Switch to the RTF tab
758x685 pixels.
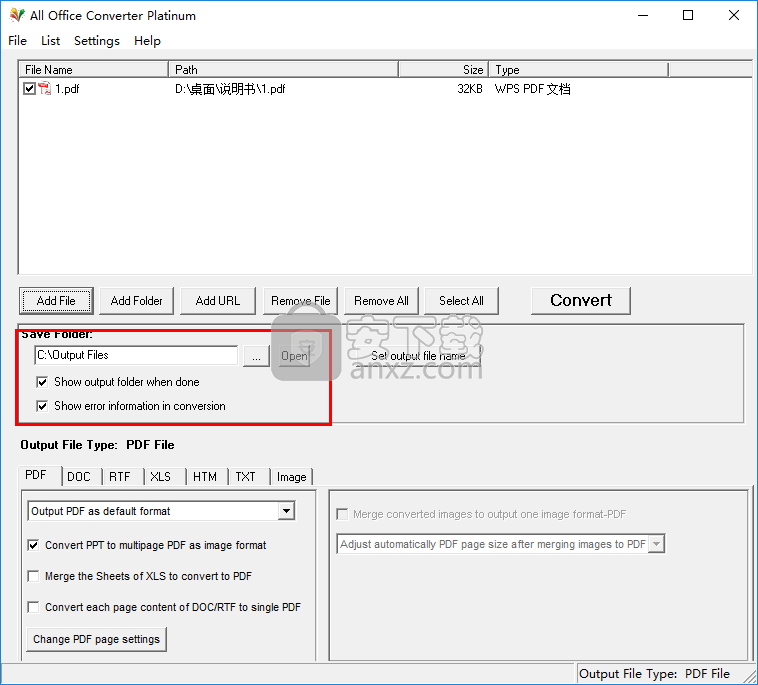point(124,477)
